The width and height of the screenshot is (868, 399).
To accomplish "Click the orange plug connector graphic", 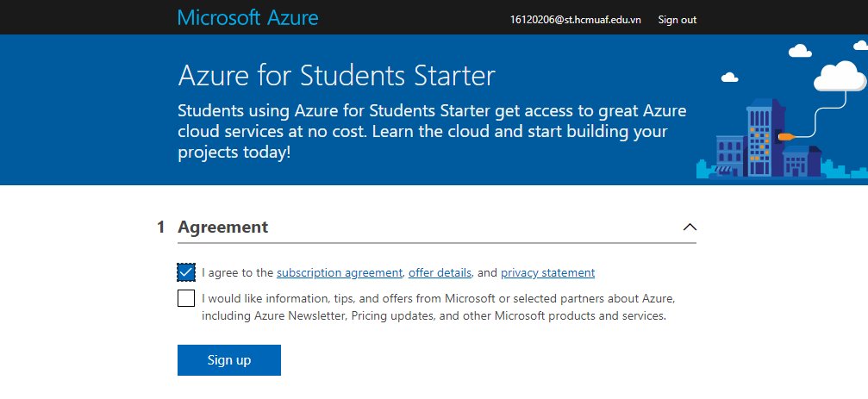I will pyautogui.click(x=787, y=136).
